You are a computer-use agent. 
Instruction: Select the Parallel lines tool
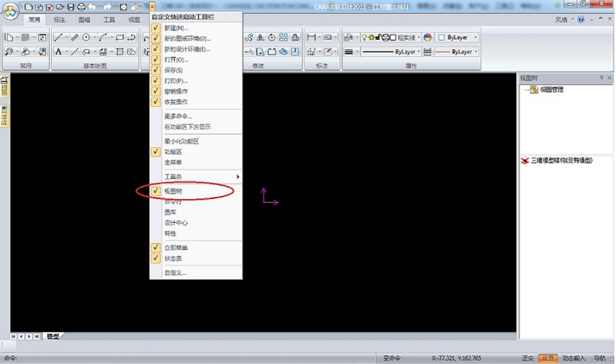[75, 37]
